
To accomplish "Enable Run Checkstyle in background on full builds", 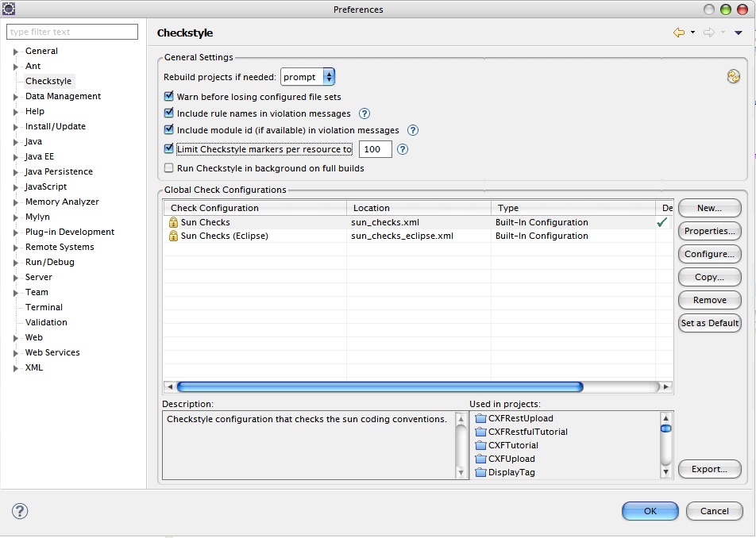I will coord(169,168).
